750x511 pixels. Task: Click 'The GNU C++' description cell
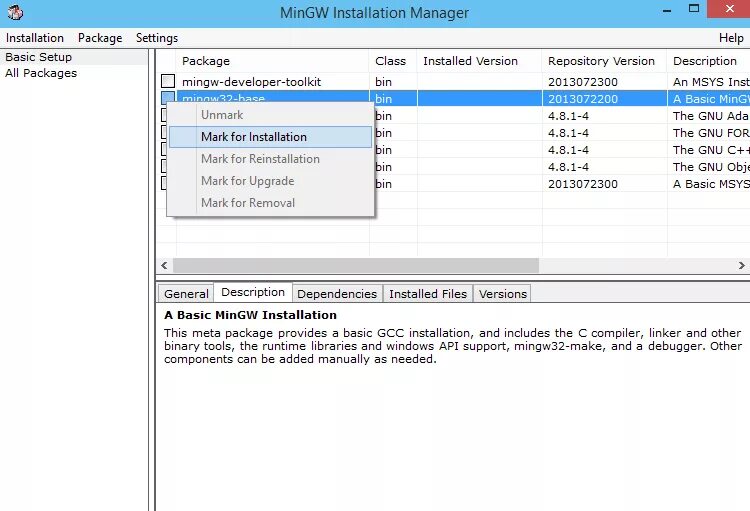point(711,150)
